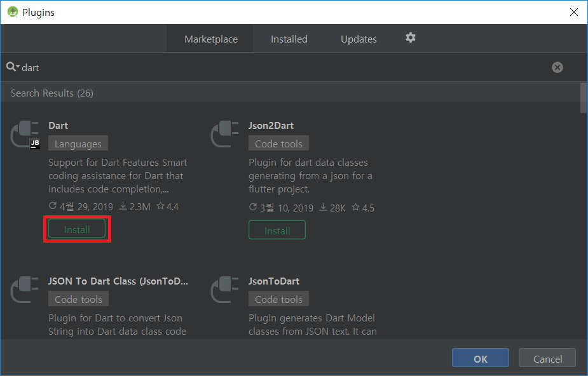Screen dimensions: 588x376
Task: Click Dart's 4.4 star rating
Action: [x=168, y=206]
